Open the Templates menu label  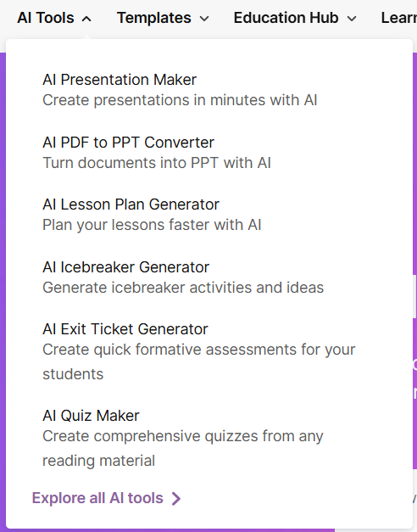[154, 18]
